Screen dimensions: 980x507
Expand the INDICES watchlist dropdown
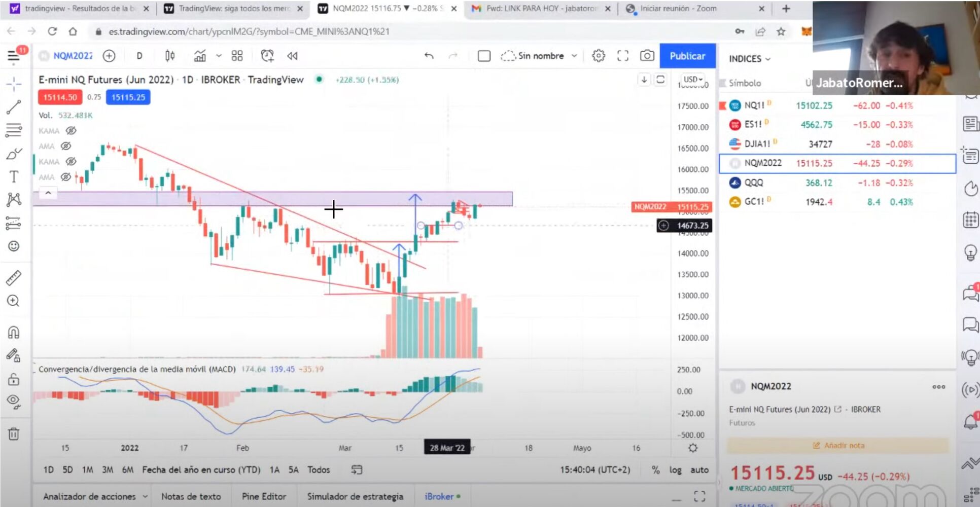pyautogui.click(x=750, y=59)
